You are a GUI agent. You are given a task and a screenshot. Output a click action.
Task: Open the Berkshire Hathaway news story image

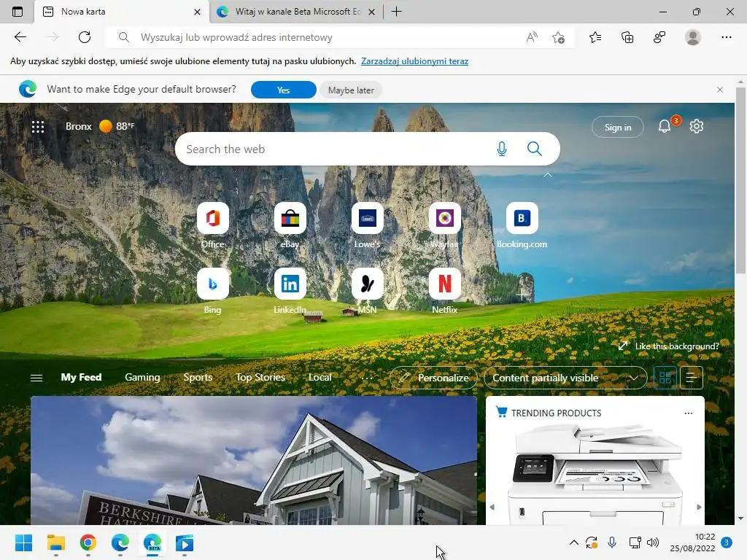coord(253,461)
